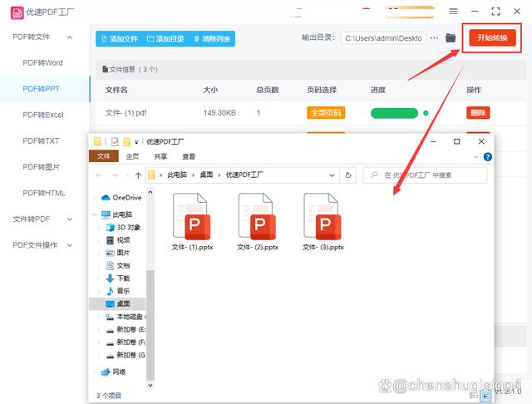Screen dimensions: 532x404
Task: Click the 文件名 column header
Action: point(116,90)
